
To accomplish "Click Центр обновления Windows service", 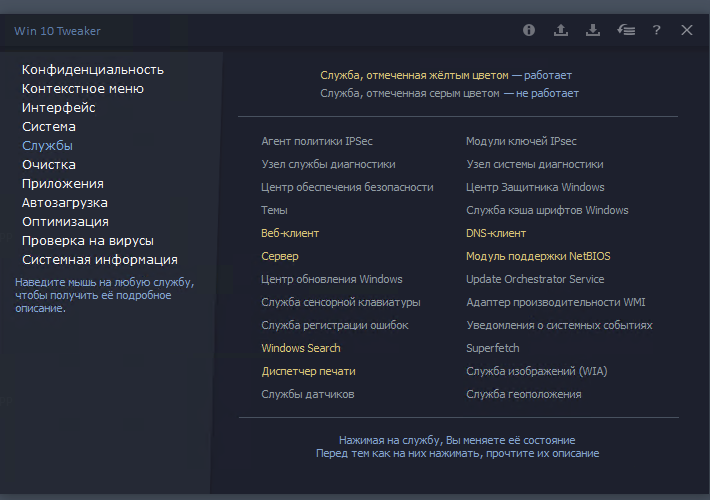I will [332, 279].
